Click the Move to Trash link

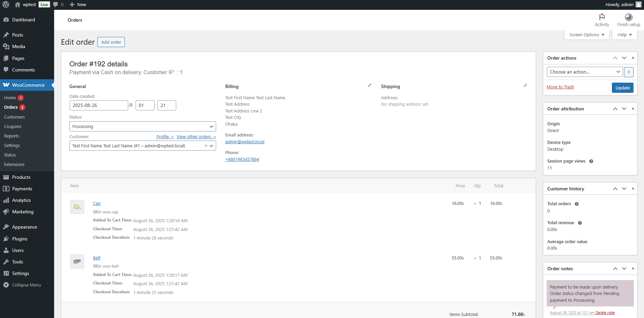560,87
